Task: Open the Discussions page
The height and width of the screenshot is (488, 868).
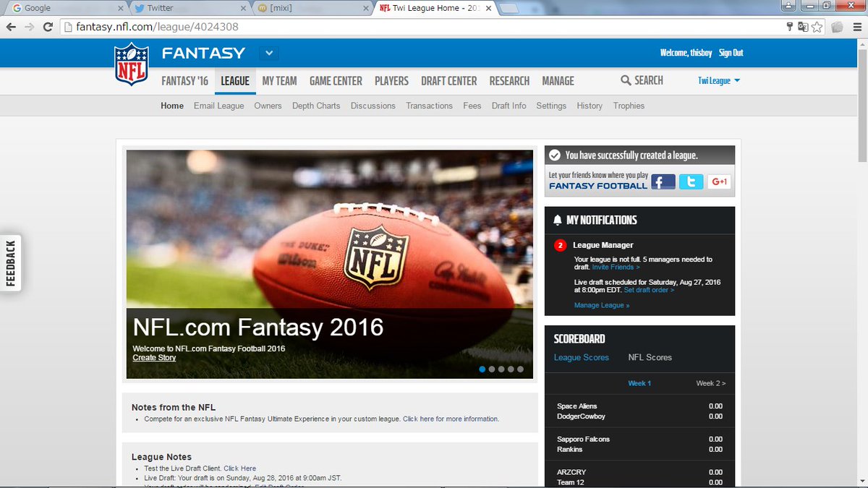Action: click(x=373, y=106)
